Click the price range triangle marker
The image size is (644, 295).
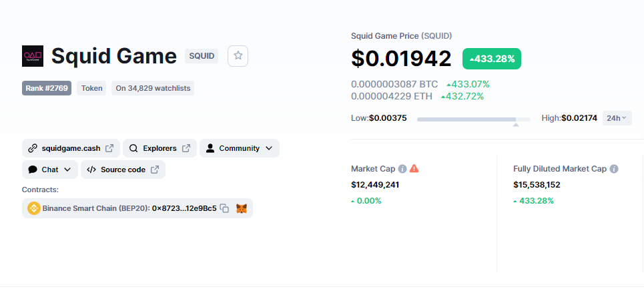(516, 125)
